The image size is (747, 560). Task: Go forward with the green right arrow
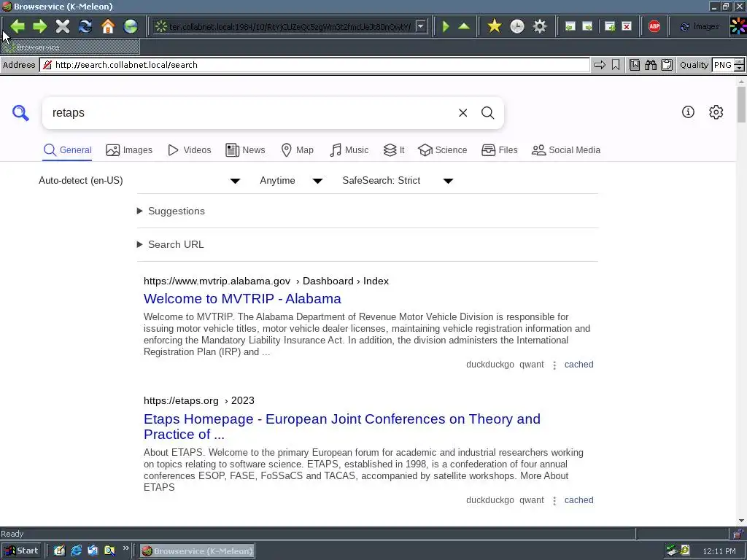[x=40, y=26]
